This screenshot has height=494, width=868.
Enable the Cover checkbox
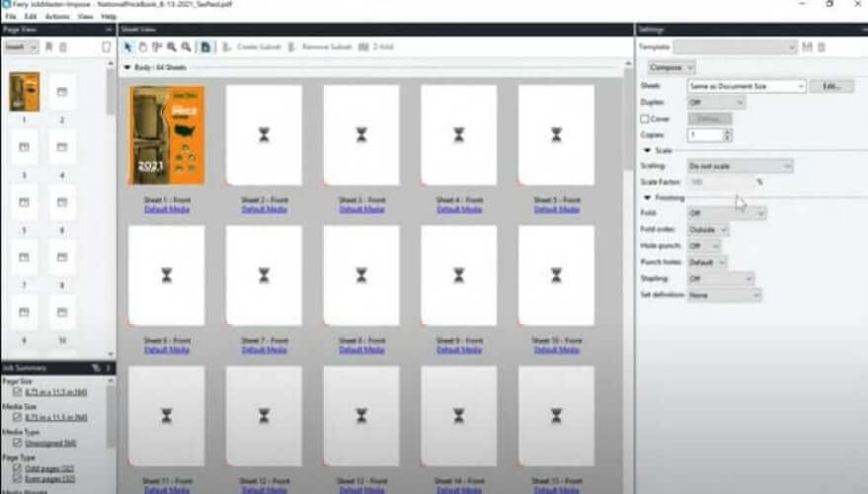point(645,119)
